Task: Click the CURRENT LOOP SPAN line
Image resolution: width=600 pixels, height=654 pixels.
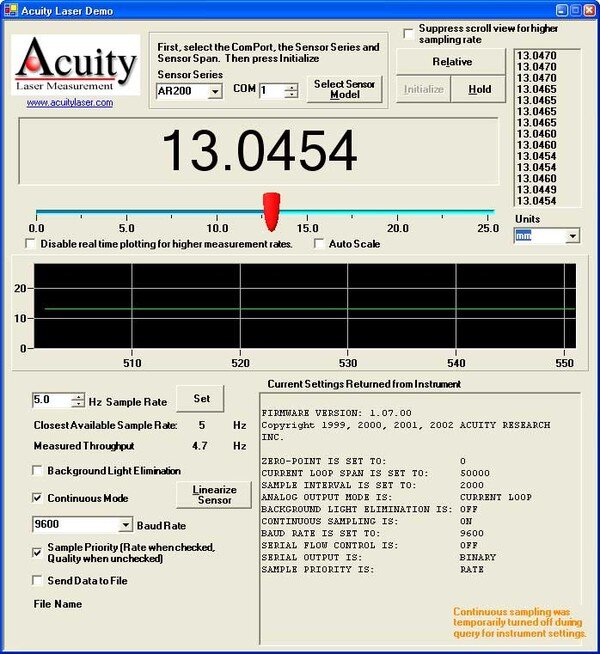Action: pyautogui.click(x=375, y=473)
